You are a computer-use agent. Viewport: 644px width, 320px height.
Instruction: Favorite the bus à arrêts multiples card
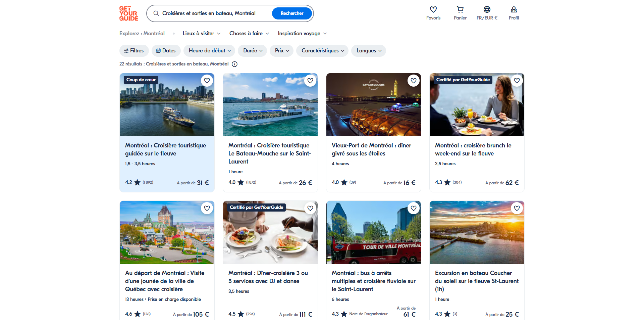414,208
